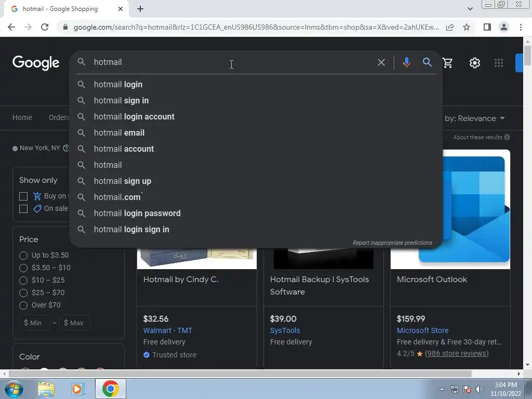
Task: Select the hotmail sign up suggestion
Action: click(x=256, y=181)
